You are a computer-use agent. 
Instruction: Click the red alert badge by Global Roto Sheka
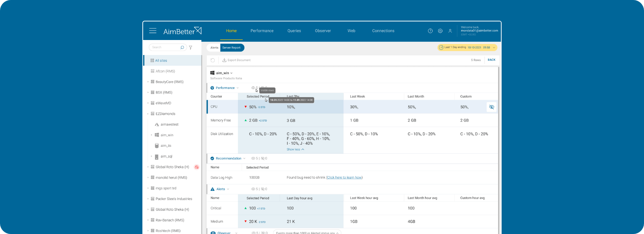[196, 167]
